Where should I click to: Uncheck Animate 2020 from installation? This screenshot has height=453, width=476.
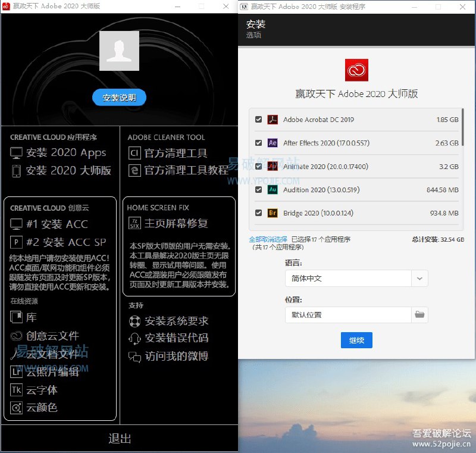[259, 167]
